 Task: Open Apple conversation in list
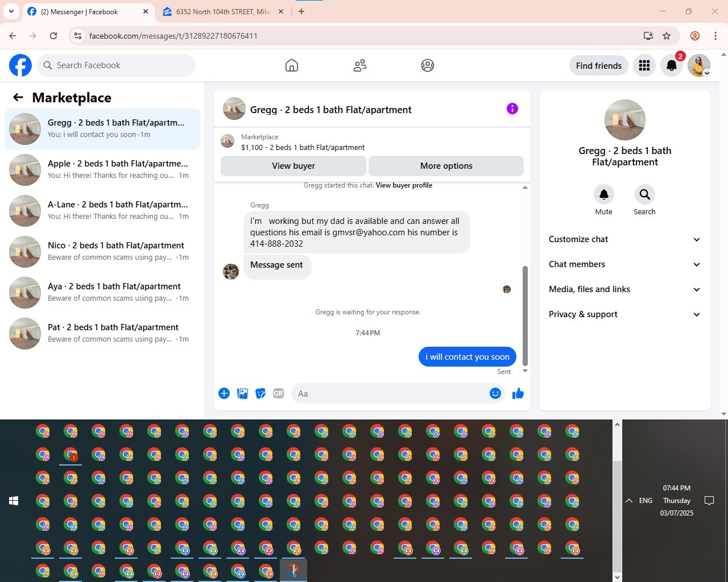(x=102, y=170)
